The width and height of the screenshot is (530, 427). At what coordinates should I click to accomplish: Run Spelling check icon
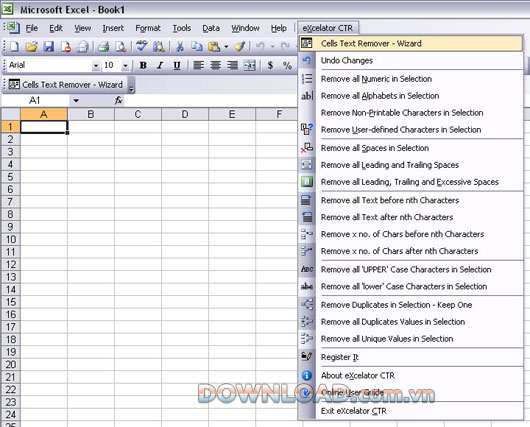point(142,46)
